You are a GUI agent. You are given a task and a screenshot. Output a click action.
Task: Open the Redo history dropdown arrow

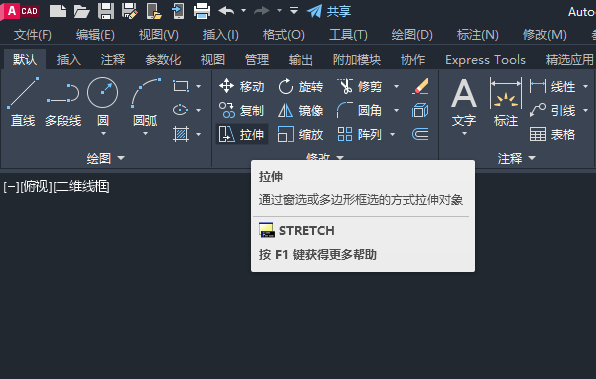click(279, 11)
